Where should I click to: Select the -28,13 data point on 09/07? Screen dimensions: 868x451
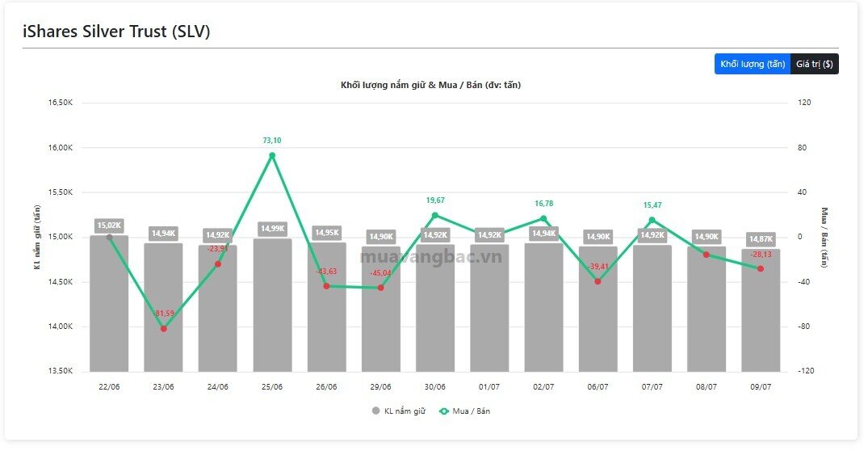(760, 268)
